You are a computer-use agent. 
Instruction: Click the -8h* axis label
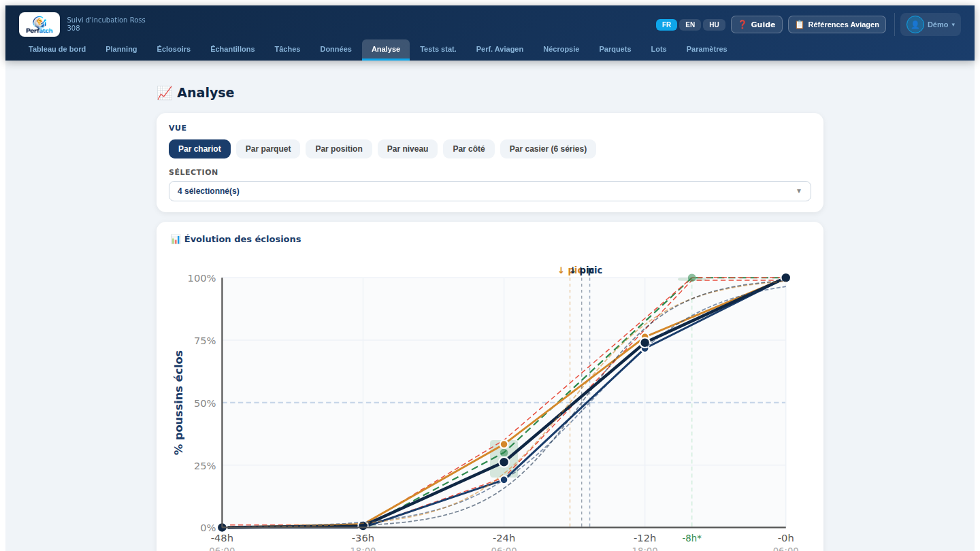tap(692, 538)
